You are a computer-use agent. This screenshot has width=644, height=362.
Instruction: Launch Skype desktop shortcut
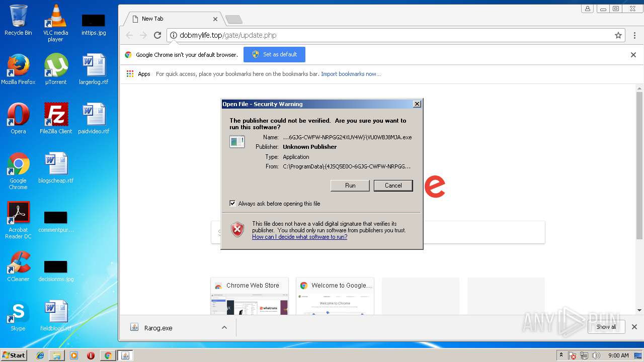point(18,316)
